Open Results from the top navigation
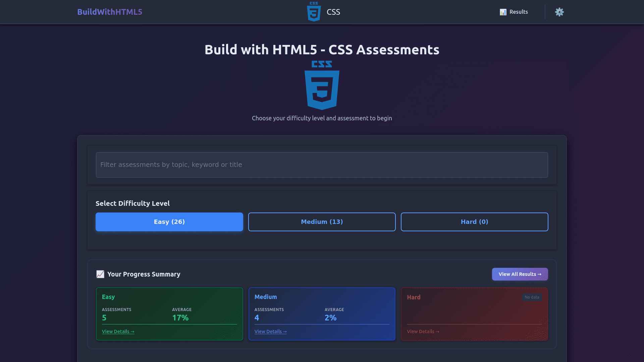Screen dimensions: 644x362 (x=518, y=12)
